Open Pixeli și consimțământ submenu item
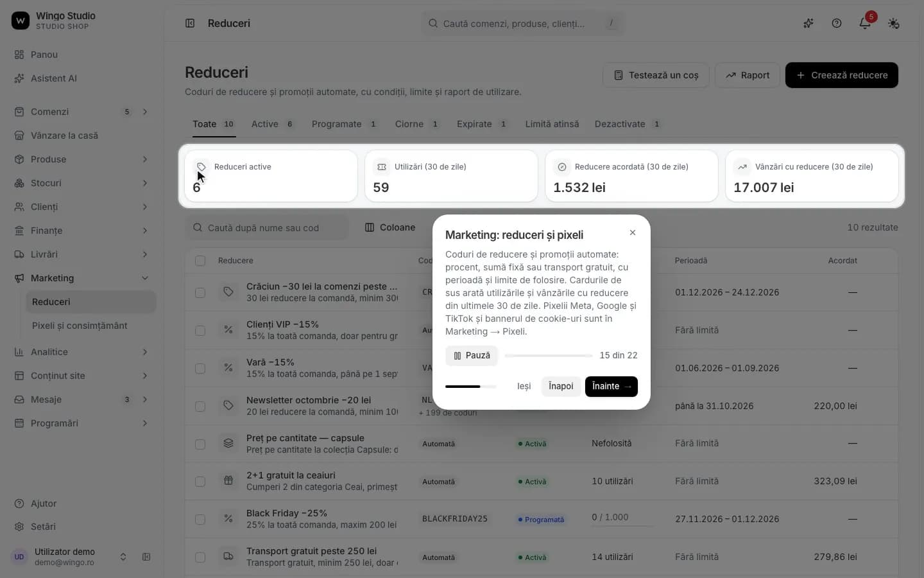924x578 pixels. (x=90, y=326)
